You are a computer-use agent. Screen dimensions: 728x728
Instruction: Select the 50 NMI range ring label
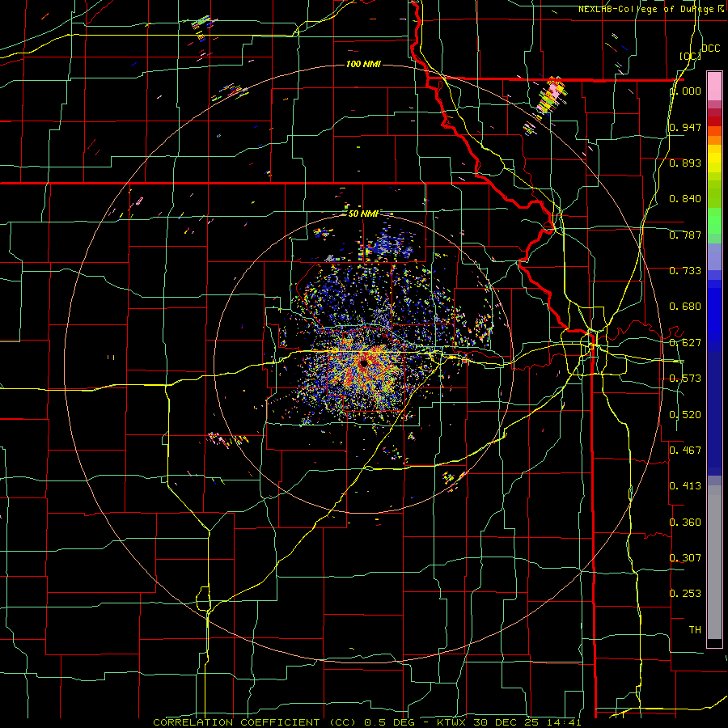click(x=363, y=214)
